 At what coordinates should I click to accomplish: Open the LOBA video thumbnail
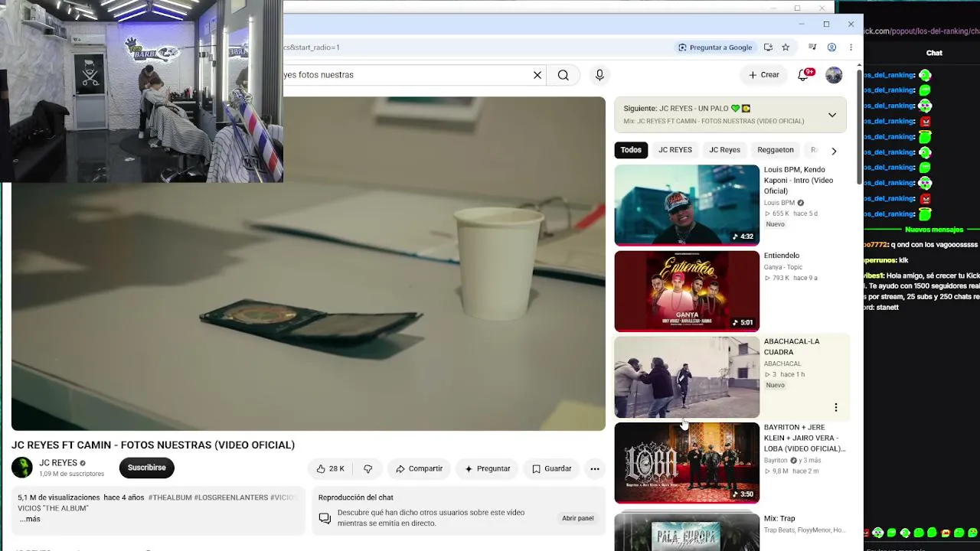(687, 463)
